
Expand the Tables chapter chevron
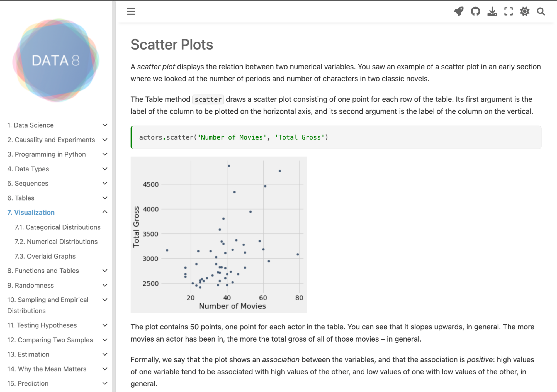pyautogui.click(x=105, y=198)
